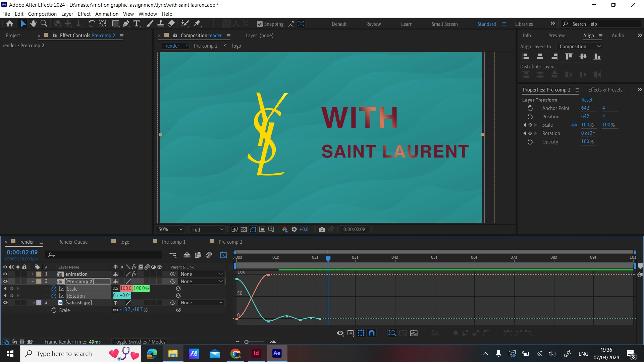Select the Rectangle shape tool

(115, 23)
